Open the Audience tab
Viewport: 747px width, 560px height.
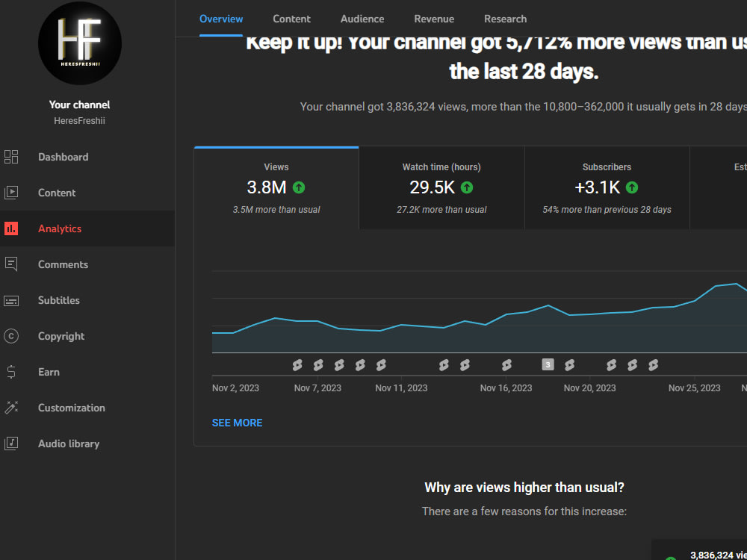[x=362, y=19]
